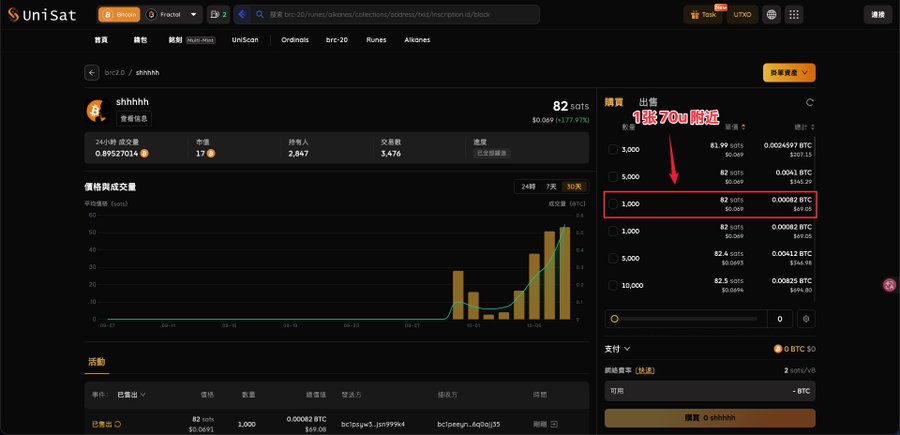Image resolution: width=900 pixels, height=435 pixels.
Task: Switch to the Fractal network
Action: (164, 15)
